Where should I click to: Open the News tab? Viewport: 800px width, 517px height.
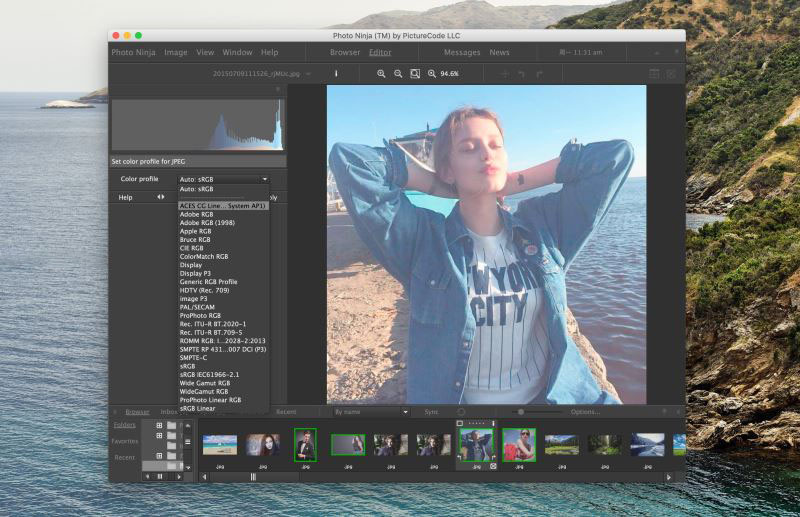pyautogui.click(x=499, y=52)
